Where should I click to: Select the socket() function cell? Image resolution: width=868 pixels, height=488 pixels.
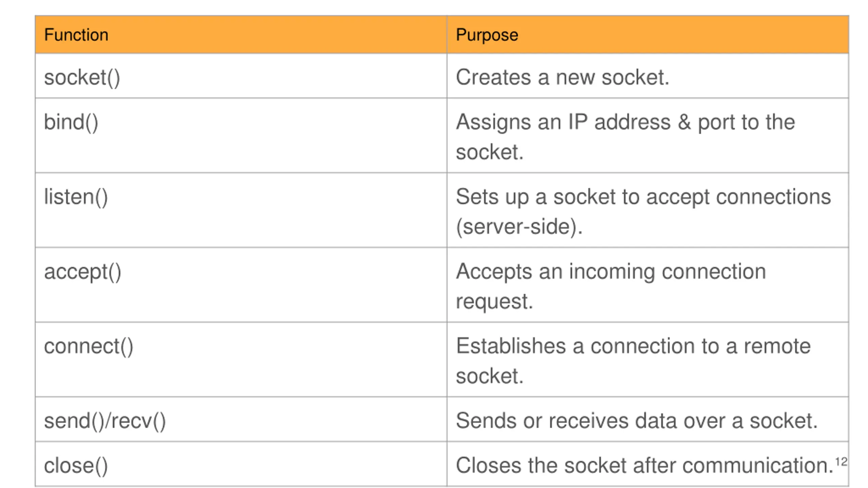point(241,76)
